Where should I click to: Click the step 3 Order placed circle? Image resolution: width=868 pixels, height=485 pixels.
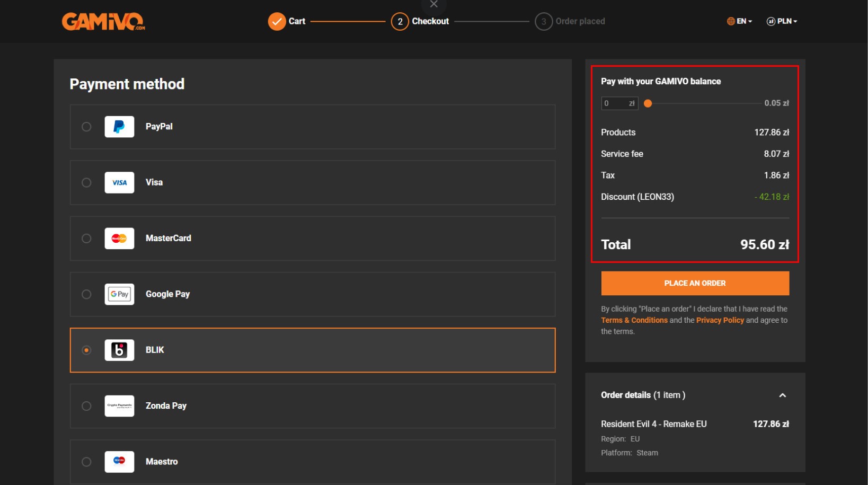coord(544,22)
